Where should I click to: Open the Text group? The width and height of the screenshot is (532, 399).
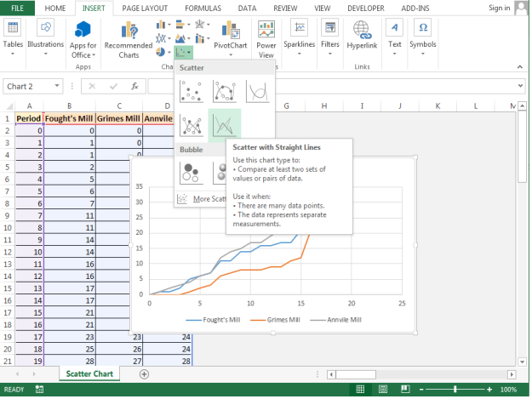395,37
